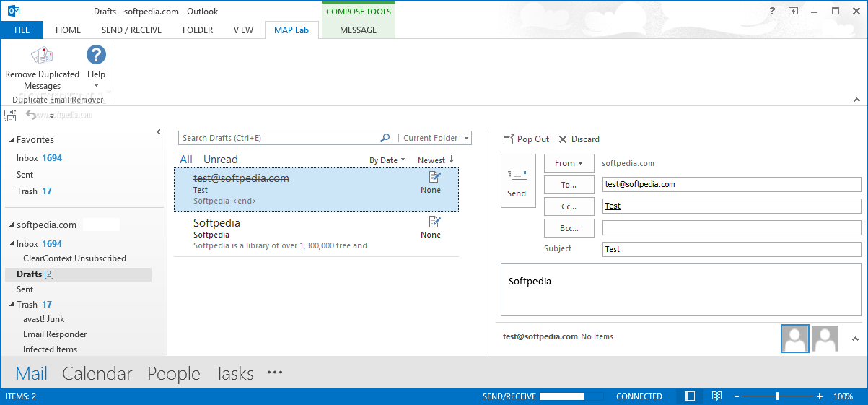The height and width of the screenshot is (405, 868).
Task: Minimize the folder pane chevron
Action: (x=159, y=132)
